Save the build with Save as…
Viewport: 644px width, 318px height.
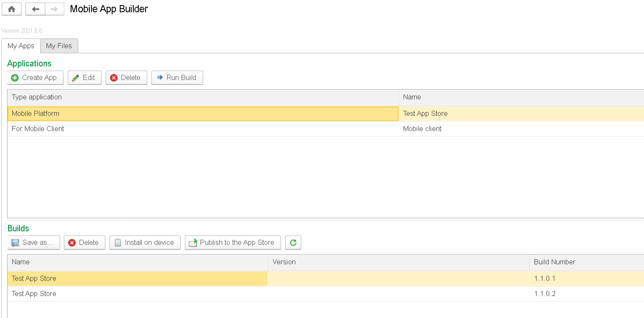pos(33,243)
